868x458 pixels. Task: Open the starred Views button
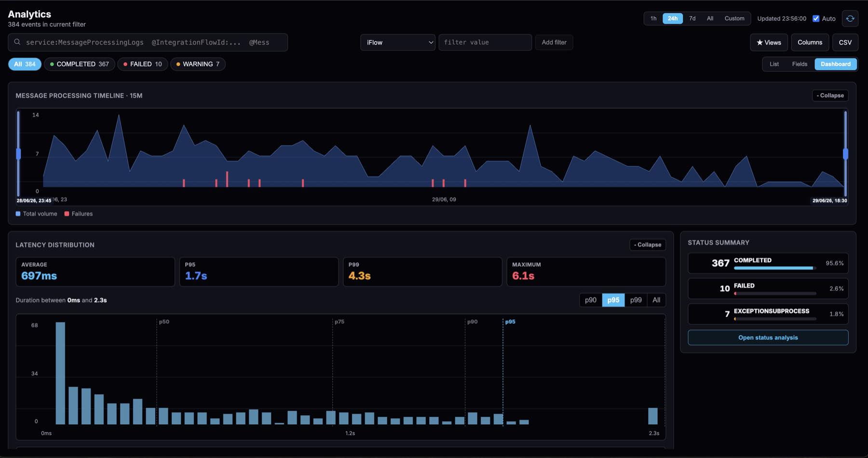click(769, 42)
